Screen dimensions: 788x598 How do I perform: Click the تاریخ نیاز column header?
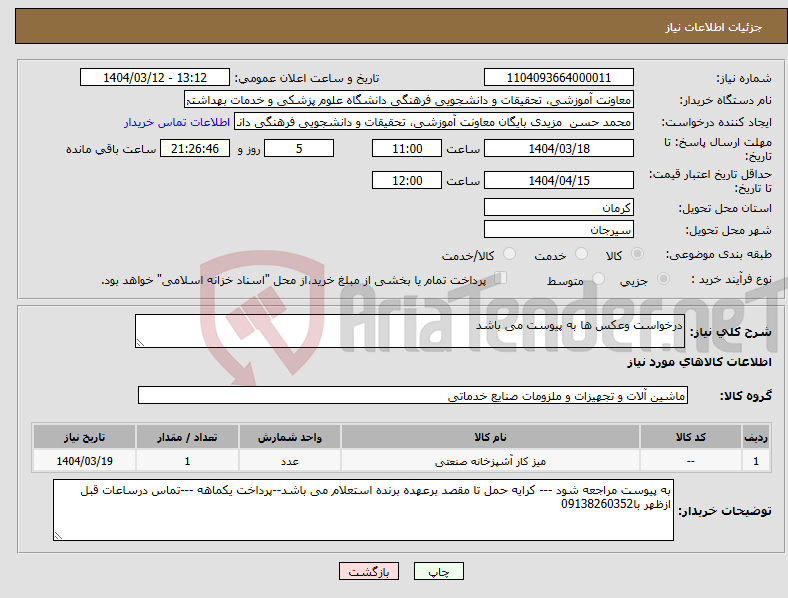coord(84,437)
